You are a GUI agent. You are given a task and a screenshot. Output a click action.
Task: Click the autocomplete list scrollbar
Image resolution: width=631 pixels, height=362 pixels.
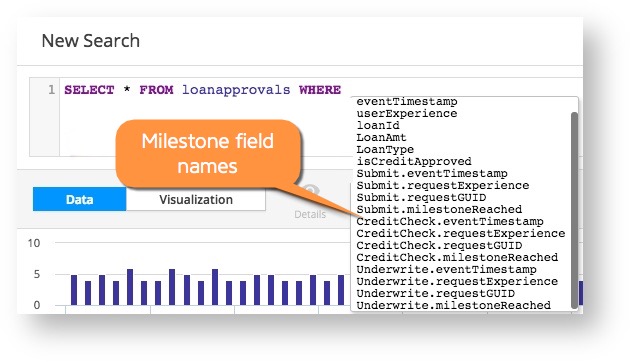tap(575, 210)
